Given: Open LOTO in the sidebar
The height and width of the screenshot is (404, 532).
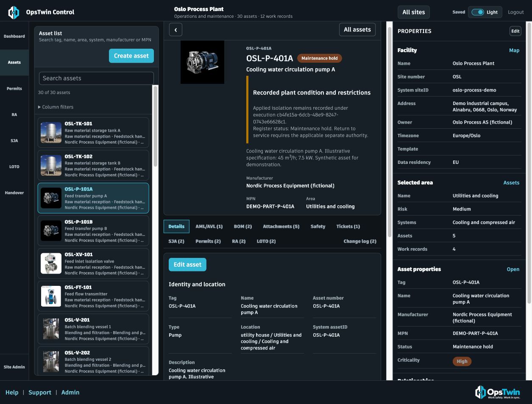Looking at the screenshot, I should coord(14,167).
